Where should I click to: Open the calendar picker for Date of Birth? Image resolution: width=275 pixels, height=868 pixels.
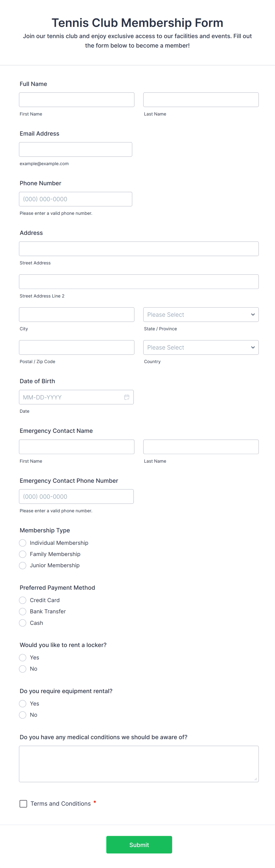point(127,397)
